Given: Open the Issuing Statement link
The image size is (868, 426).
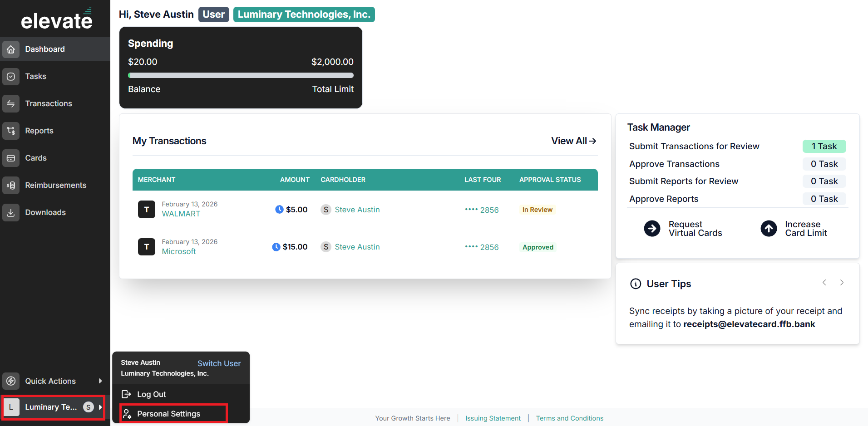Looking at the screenshot, I should [493, 418].
